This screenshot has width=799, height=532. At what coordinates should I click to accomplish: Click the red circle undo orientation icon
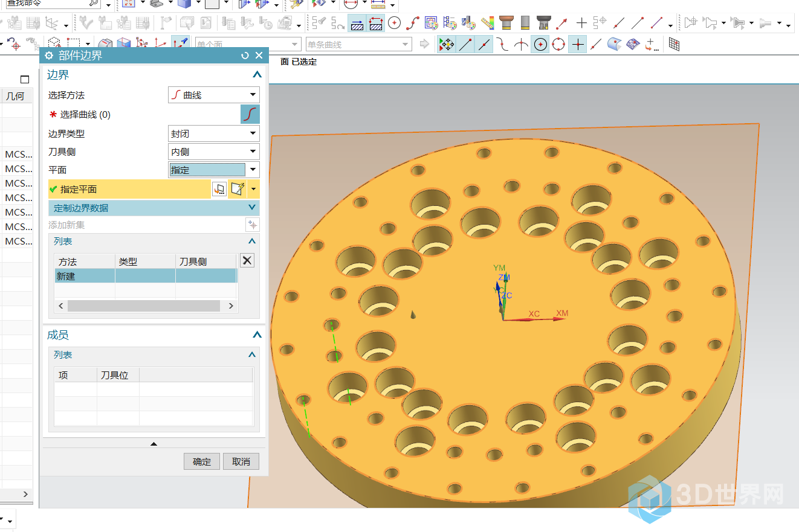pyautogui.click(x=13, y=44)
